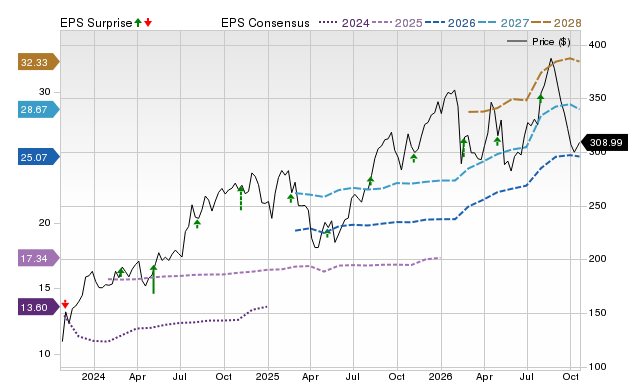Click the 32.33 EPS value tag
The height and width of the screenshot is (382, 640).
39,62
